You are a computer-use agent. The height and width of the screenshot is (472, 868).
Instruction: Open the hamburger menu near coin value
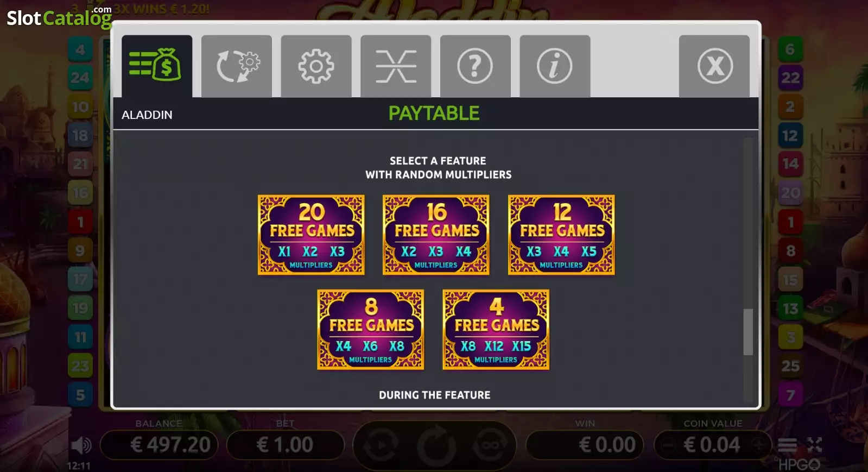pyautogui.click(x=787, y=445)
